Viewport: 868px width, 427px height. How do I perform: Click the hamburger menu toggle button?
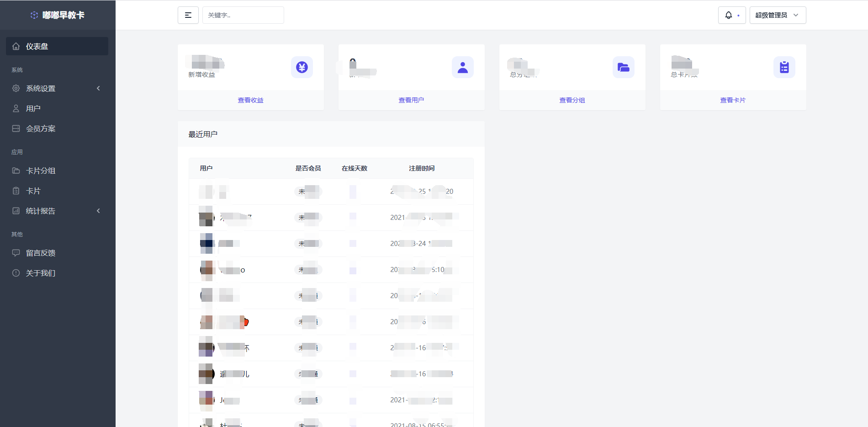click(x=188, y=15)
